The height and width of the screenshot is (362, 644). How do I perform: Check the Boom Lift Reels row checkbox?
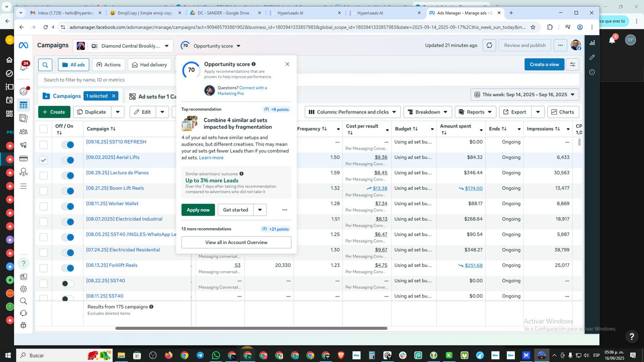(43, 191)
